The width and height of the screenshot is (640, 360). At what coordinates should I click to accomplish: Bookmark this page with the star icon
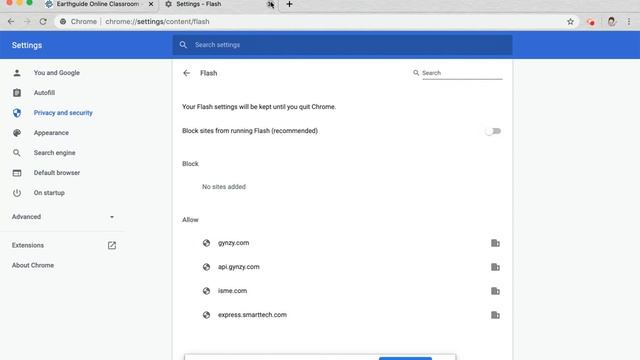point(570,22)
